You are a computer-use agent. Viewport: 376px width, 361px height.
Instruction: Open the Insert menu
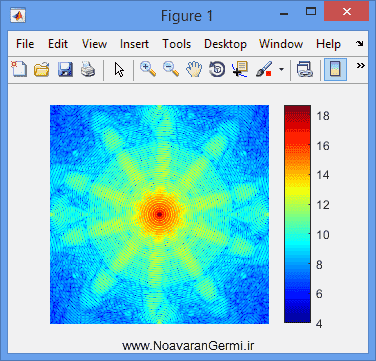[x=134, y=44]
